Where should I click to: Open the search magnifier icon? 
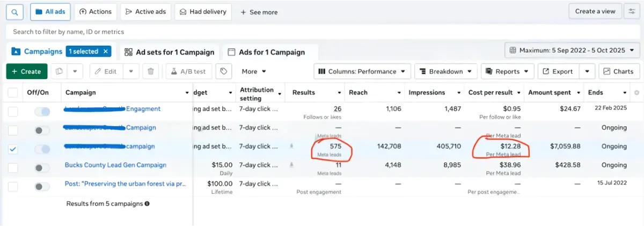click(x=15, y=11)
